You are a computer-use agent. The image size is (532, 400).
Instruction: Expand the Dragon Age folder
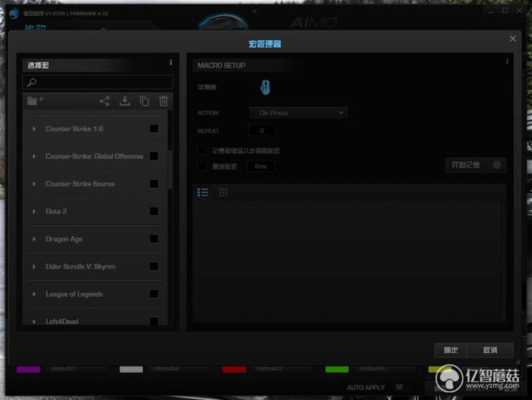click(34, 239)
